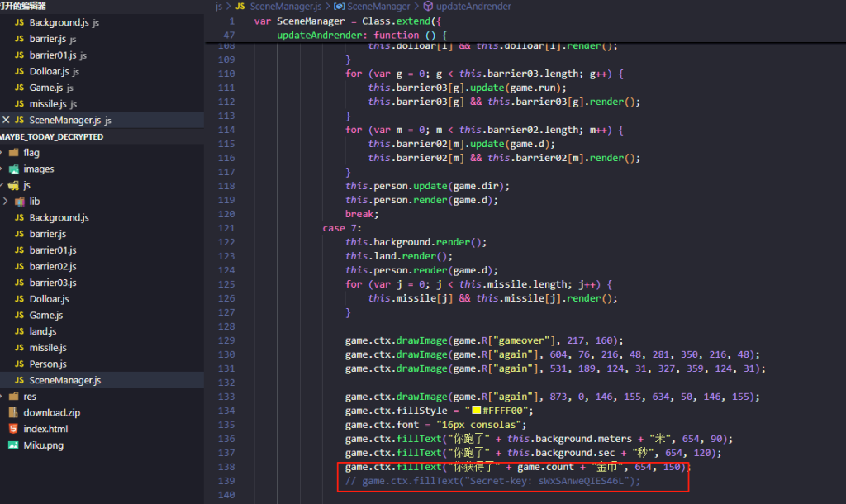The height and width of the screenshot is (504, 846).
Task: Close SceneManager.js in open editors list
Action: click(7, 121)
